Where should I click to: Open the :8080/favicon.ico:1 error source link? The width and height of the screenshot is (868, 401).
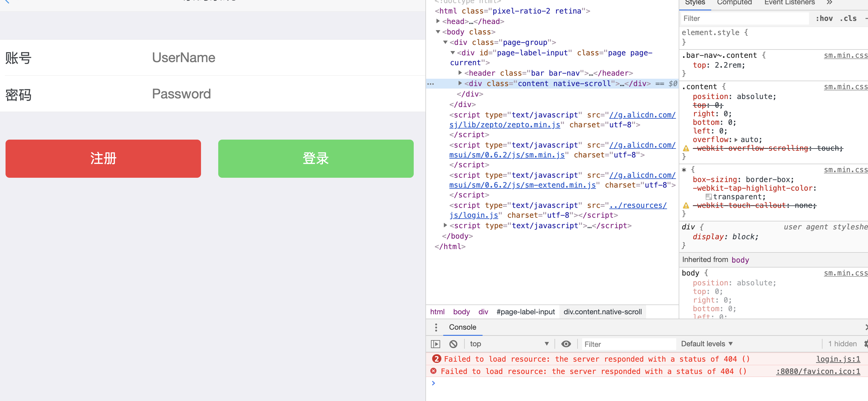click(x=818, y=371)
